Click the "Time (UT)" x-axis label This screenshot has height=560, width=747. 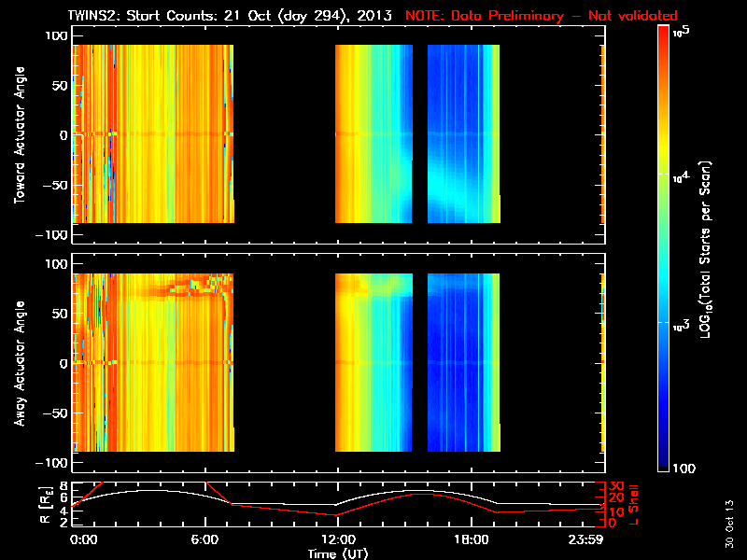coord(338,553)
